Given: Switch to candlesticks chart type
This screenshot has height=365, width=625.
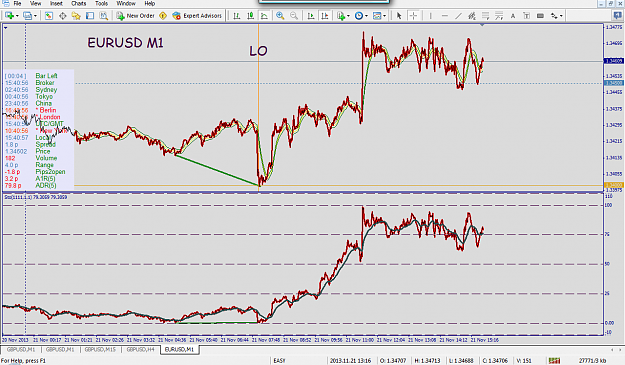Looking at the screenshot, I should pos(250,16).
